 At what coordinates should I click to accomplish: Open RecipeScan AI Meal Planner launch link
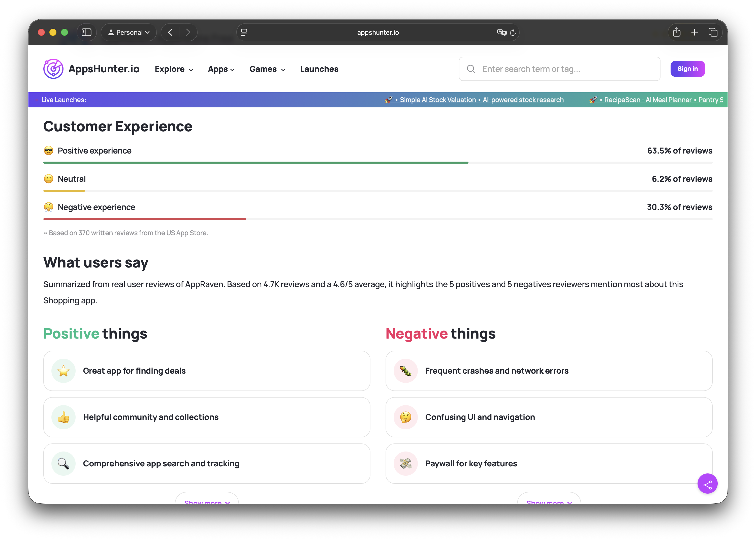click(655, 100)
